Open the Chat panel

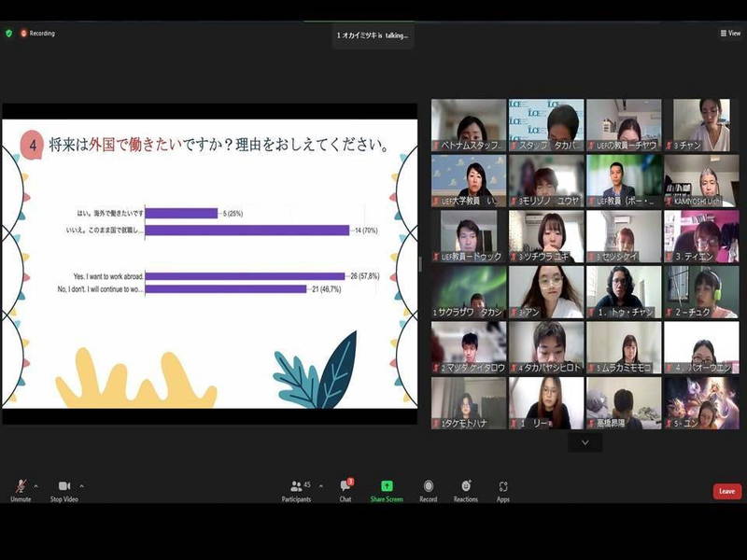tap(345, 486)
